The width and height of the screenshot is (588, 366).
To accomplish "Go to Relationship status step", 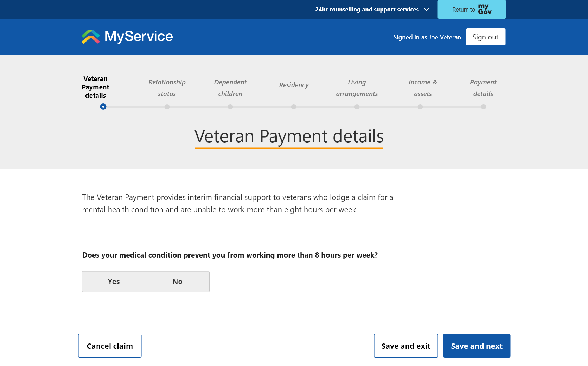I will (167, 88).
